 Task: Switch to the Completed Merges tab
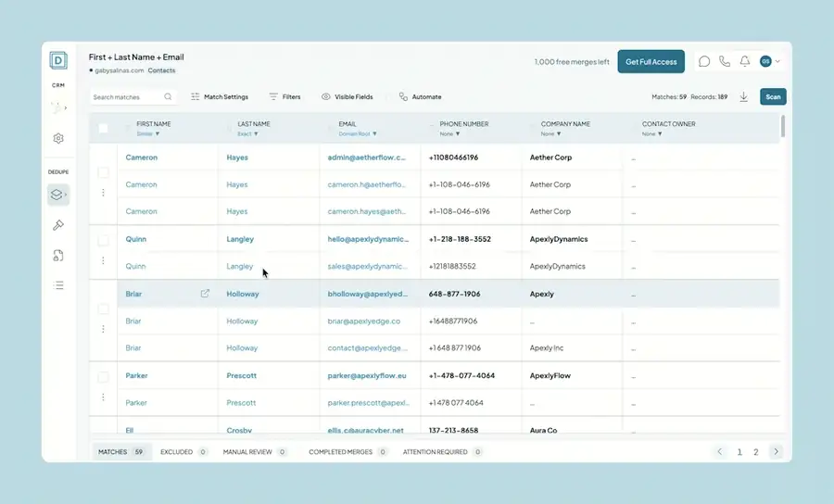tap(347, 452)
